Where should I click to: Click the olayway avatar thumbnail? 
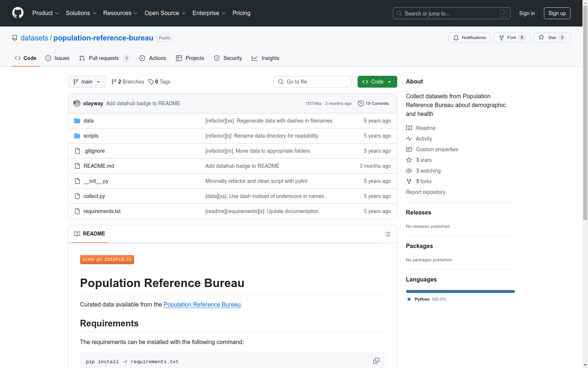[x=77, y=103]
